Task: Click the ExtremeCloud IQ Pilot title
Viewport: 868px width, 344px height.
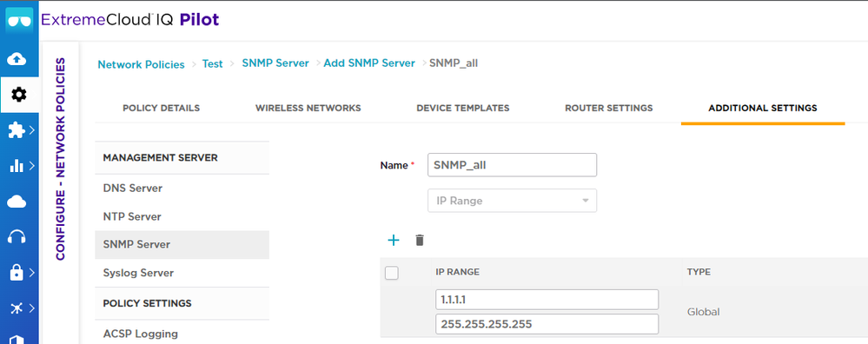Action: pos(130,21)
